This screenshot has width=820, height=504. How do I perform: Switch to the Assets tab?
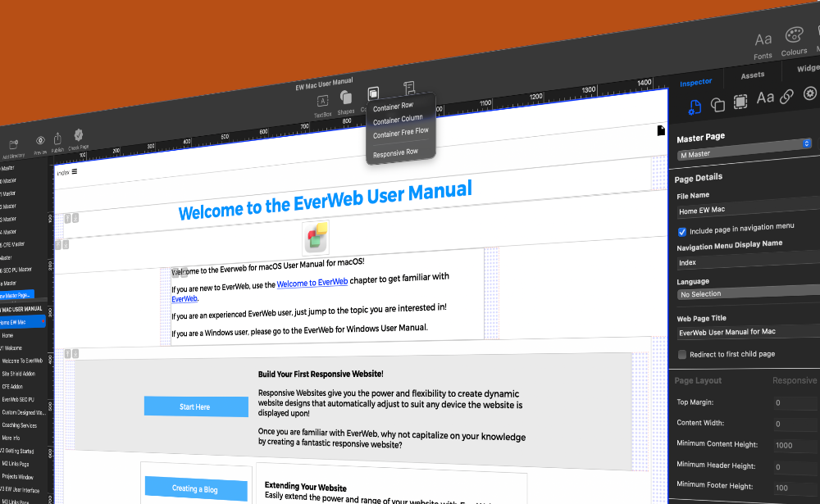[753, 75]
